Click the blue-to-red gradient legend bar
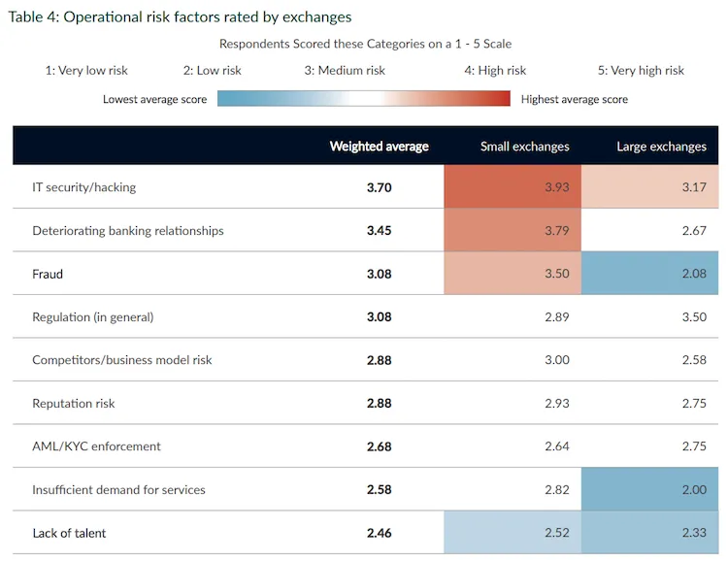 [364, 98]
